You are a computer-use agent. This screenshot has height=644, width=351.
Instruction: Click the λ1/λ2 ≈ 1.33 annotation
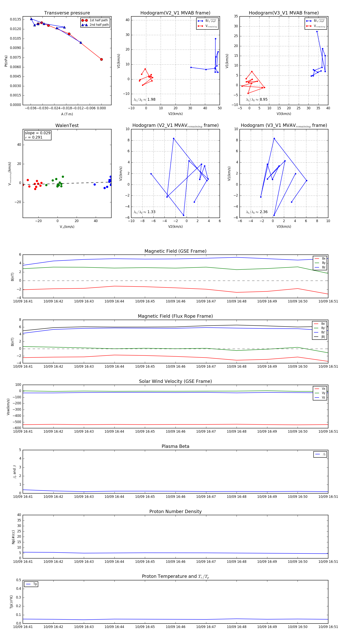click(x=144, y=212)
